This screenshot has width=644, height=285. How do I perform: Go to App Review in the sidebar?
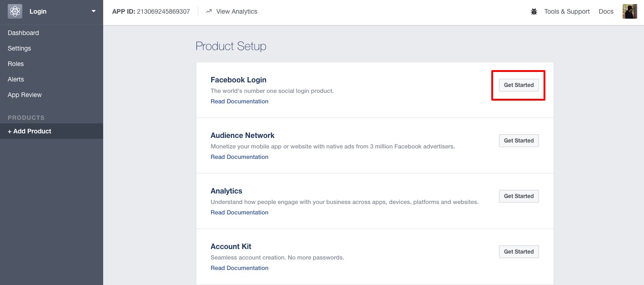click(x=25, y=95)
